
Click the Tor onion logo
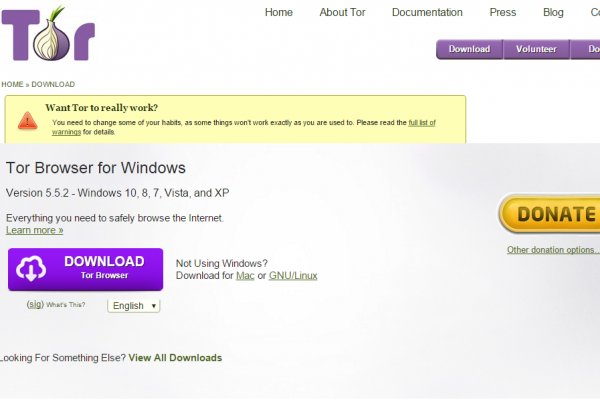point(48,35)
